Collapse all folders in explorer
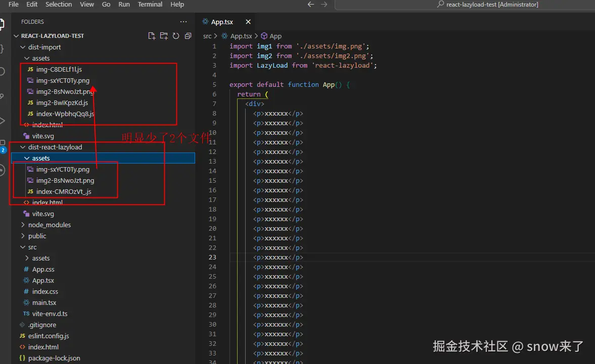Image resolution: width=595 pixels, height=364 pixels. click(x=188, y=36)
